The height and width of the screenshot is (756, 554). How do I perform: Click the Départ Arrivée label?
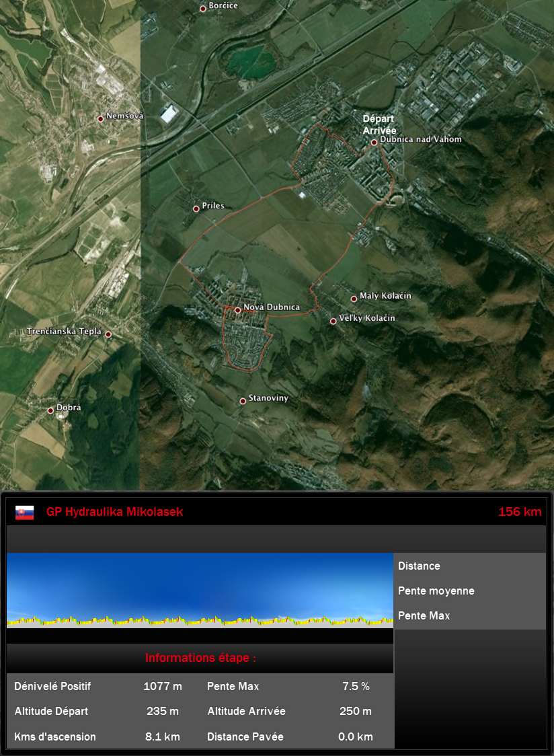[379, 124]
